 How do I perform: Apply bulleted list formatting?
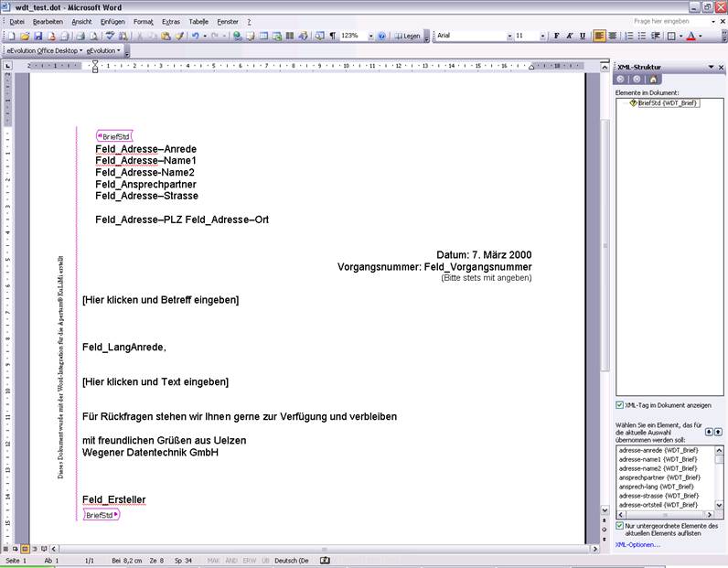[642, 36]
